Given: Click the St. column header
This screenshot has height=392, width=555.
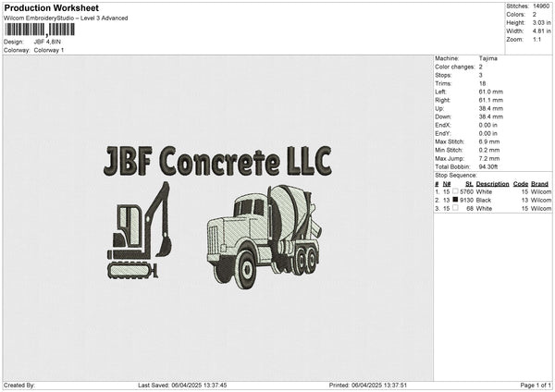Looking at the screenshot, I should click(x=468, y=183).
